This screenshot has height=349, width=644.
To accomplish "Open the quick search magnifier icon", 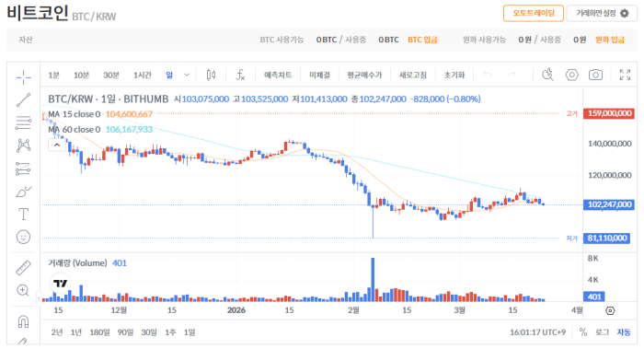I will [x=547, y=75].
